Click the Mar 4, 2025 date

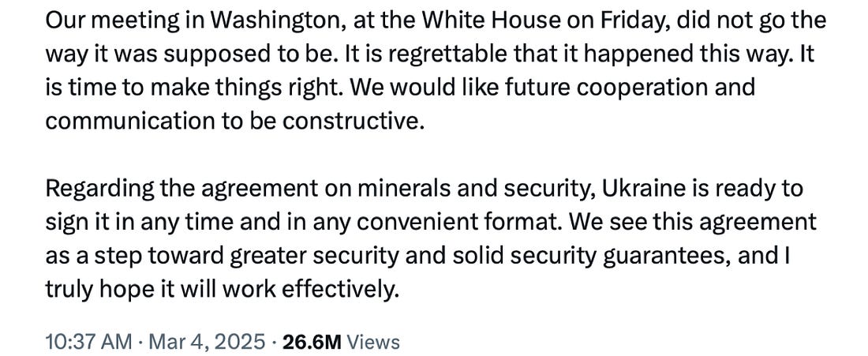207,342
